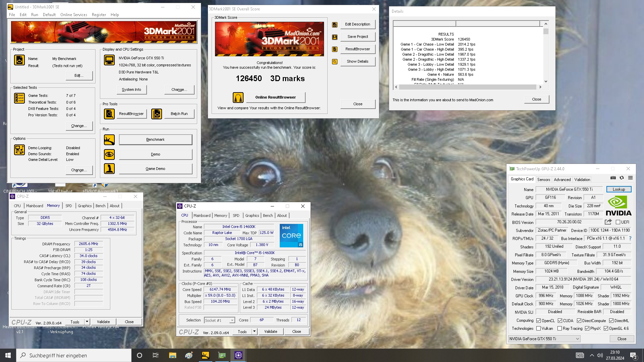Click the Details horizontal scrollbar track

[x=468, y=87]
